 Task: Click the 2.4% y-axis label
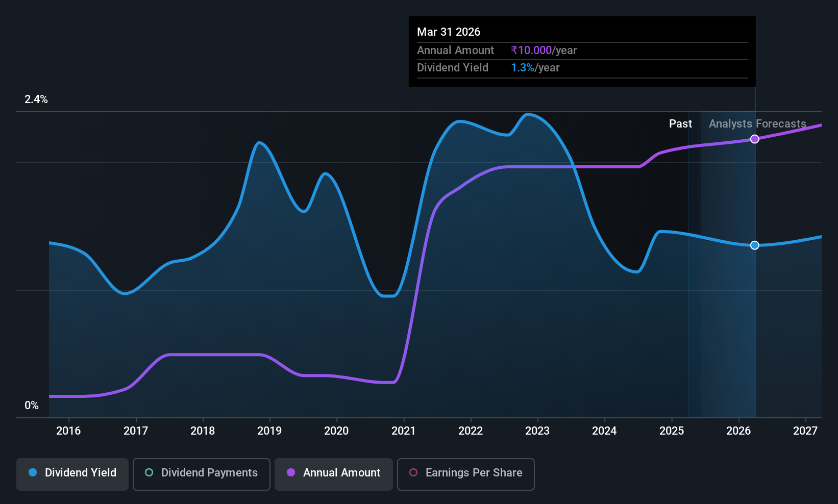coord(36,99)
